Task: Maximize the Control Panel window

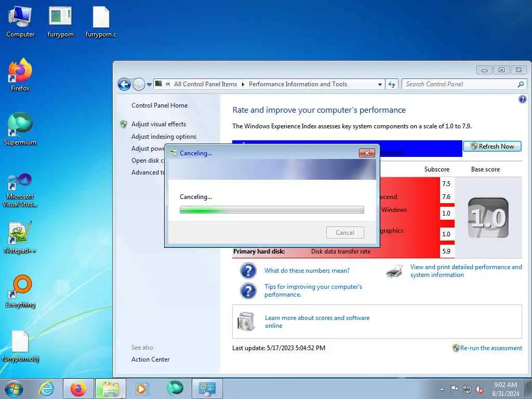Action: tap(501, 70)
